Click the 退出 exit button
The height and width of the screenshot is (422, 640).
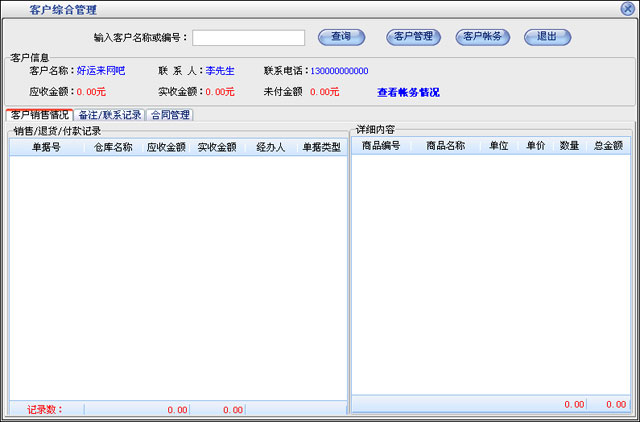(547, 37)
